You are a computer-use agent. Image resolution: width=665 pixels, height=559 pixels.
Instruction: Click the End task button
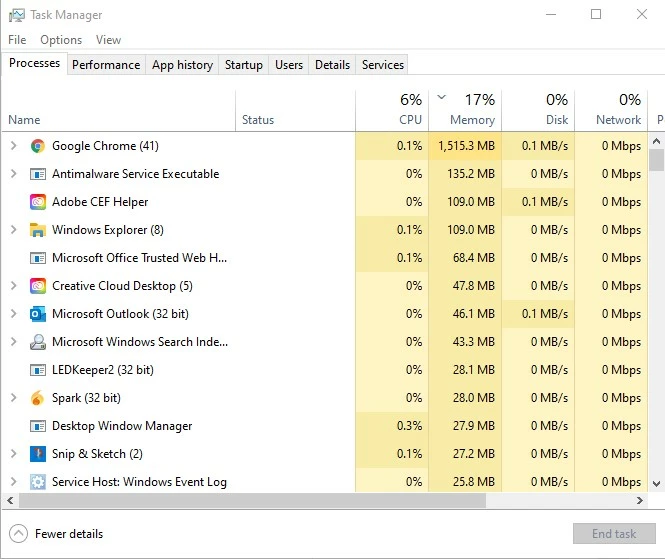point(614,534)
